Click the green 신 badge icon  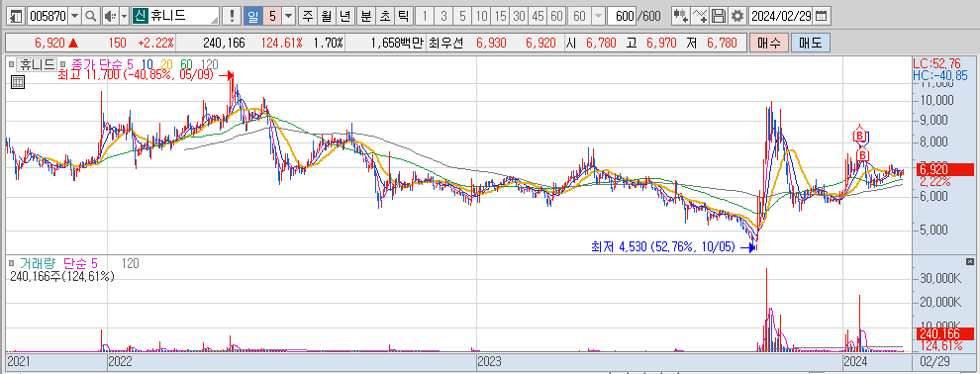pyautogui.click(x=140, y=16)
